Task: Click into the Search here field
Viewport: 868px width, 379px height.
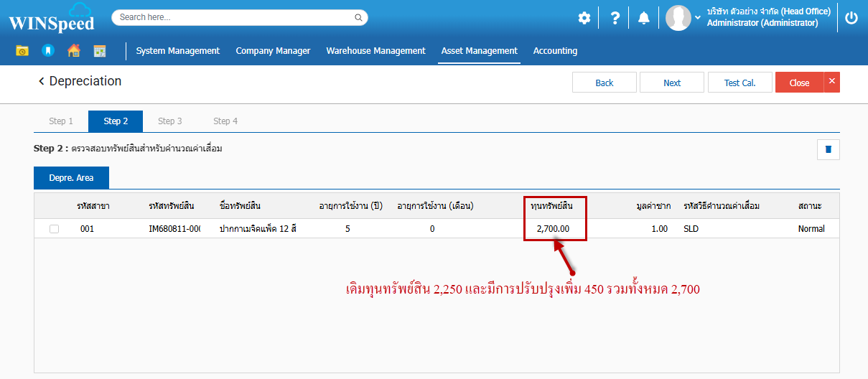Action: tap(233, 17)
